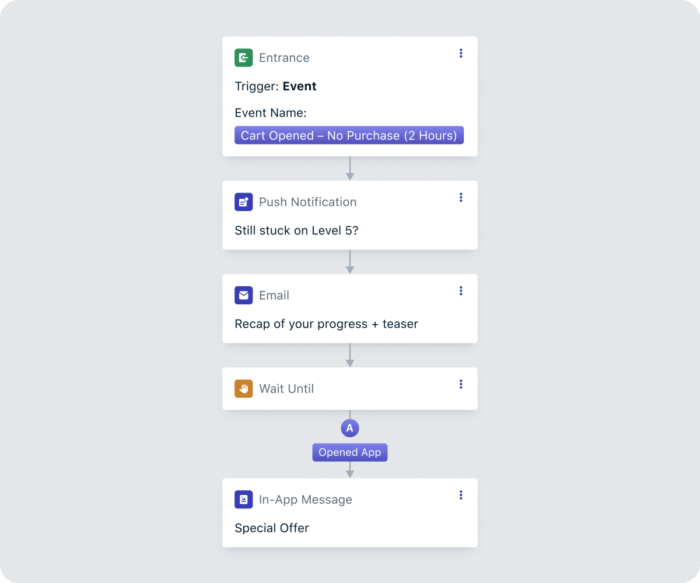Select the circular branch A marker

[x=349, y=428]
